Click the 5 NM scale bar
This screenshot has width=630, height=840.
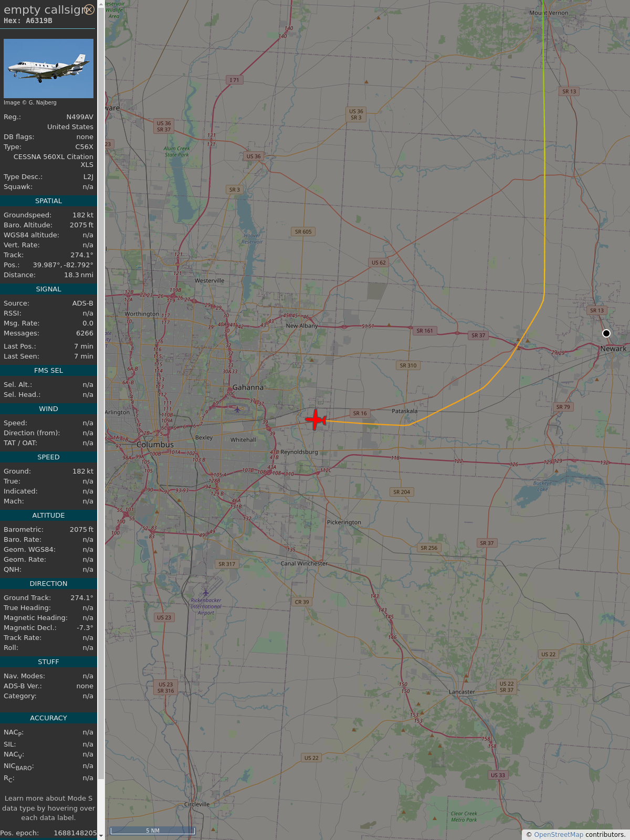(152, 831)
